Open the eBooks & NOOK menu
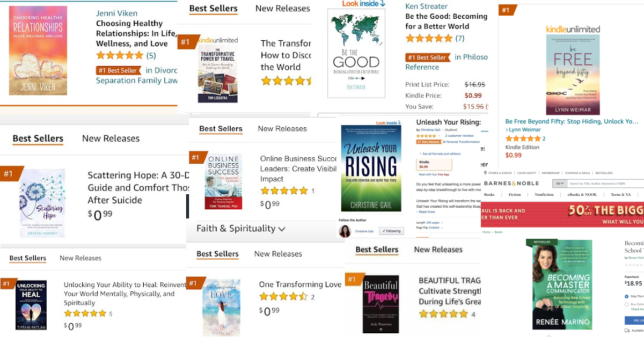The width and height of the screenshot is (644, 337). pyautogui.click(x=582, y=194)
